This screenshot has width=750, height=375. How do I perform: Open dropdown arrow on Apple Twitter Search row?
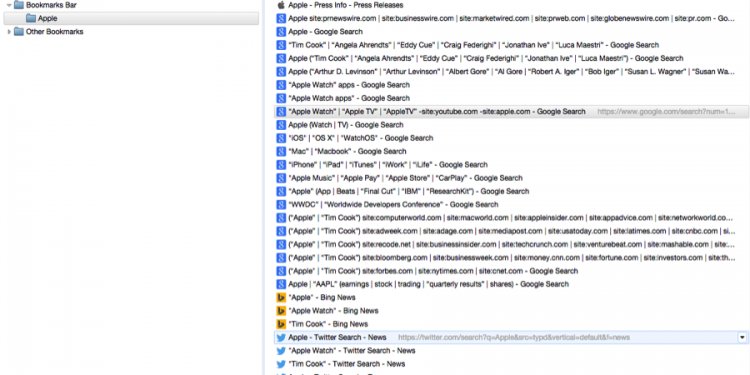coord(742,337)
